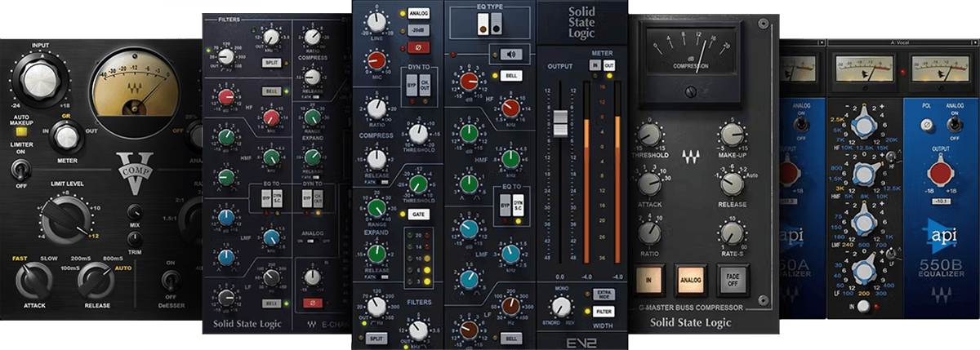The height and width of the screenshot is (350, 980).
Task: Click the FILTER button in EV2 width section
Action: pos(603,311)
